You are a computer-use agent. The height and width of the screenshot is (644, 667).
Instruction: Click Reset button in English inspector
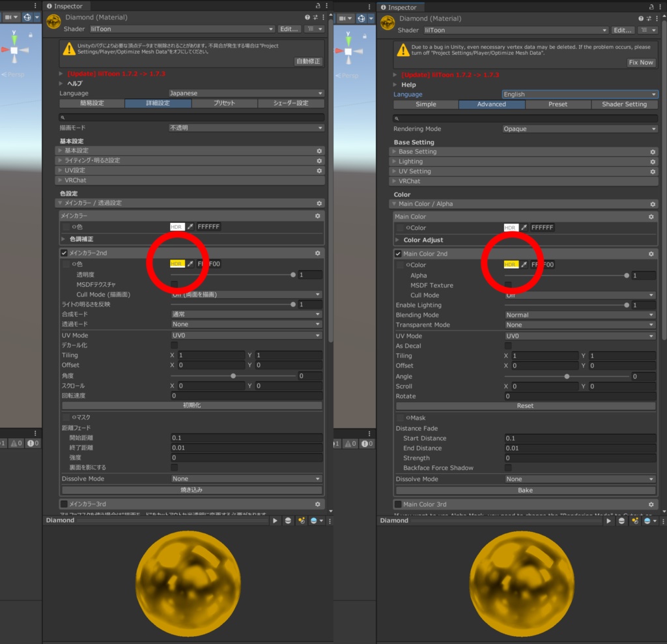coord(526,406)
